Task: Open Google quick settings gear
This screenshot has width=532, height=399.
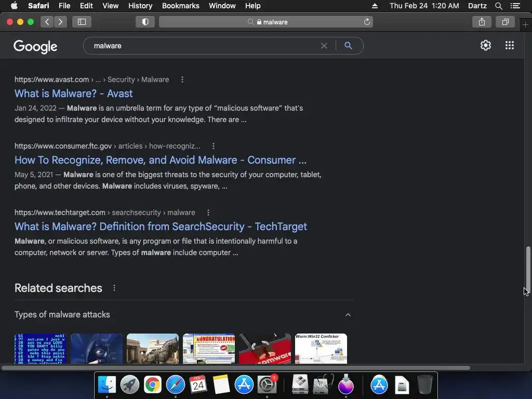Action: (x=486, y=46)
